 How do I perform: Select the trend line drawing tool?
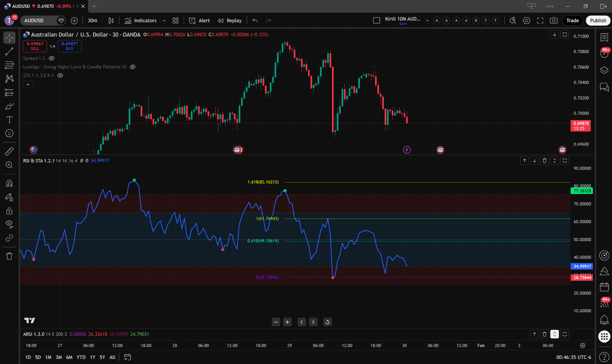point(9,51)
